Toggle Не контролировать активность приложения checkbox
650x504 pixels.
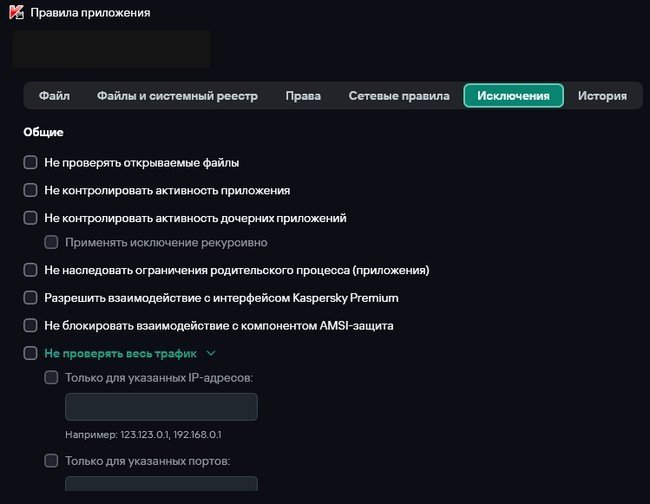point(30,189)
